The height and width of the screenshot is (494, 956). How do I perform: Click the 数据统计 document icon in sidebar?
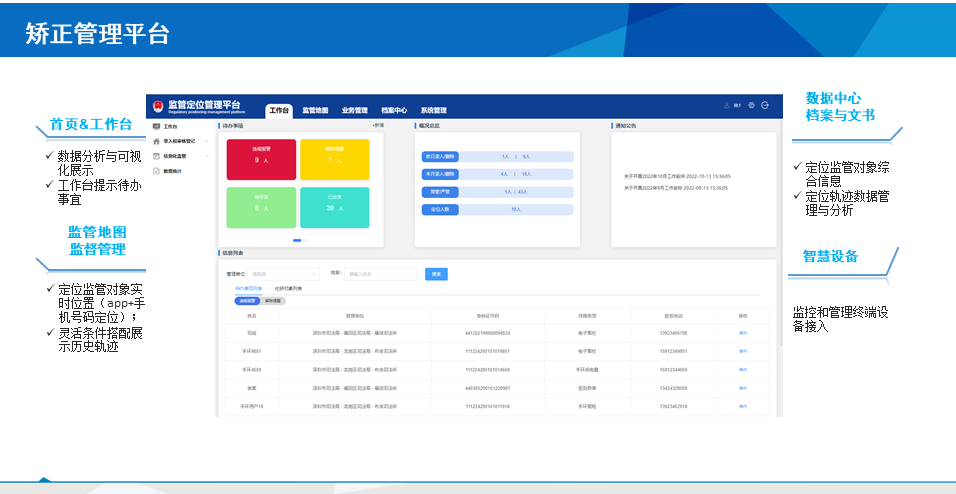pyautogui.click(x=156, y=171)
